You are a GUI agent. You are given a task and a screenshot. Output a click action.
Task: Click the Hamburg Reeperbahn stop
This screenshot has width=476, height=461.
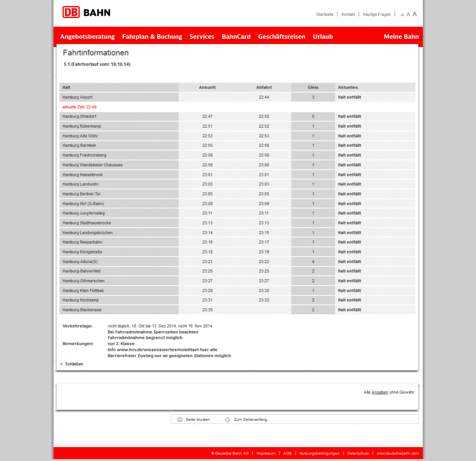coord(82,242)
